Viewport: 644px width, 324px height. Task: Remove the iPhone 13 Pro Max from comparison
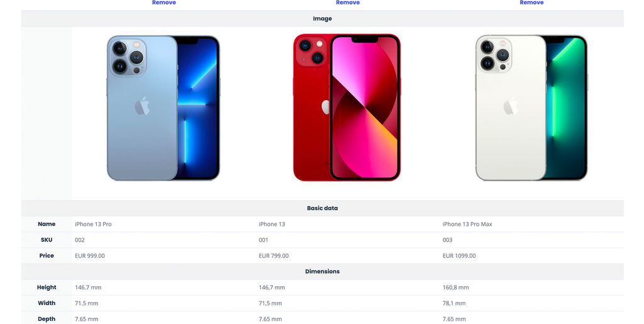(x=531, y=3)
